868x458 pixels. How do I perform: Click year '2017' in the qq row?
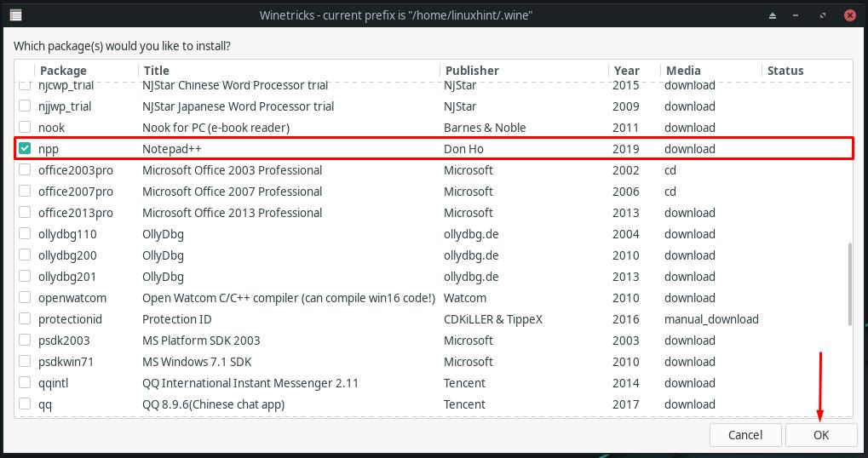625,404
